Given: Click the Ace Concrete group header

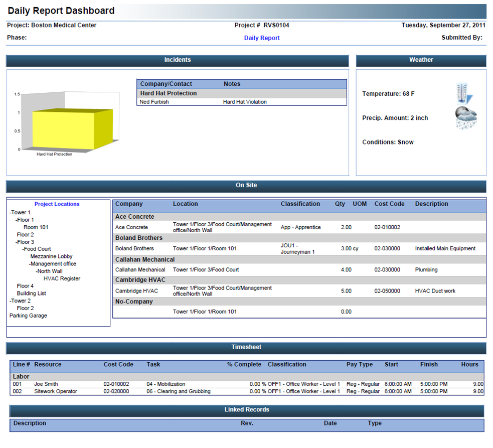Looking at the screenshot, I should (x=299, y=217).
